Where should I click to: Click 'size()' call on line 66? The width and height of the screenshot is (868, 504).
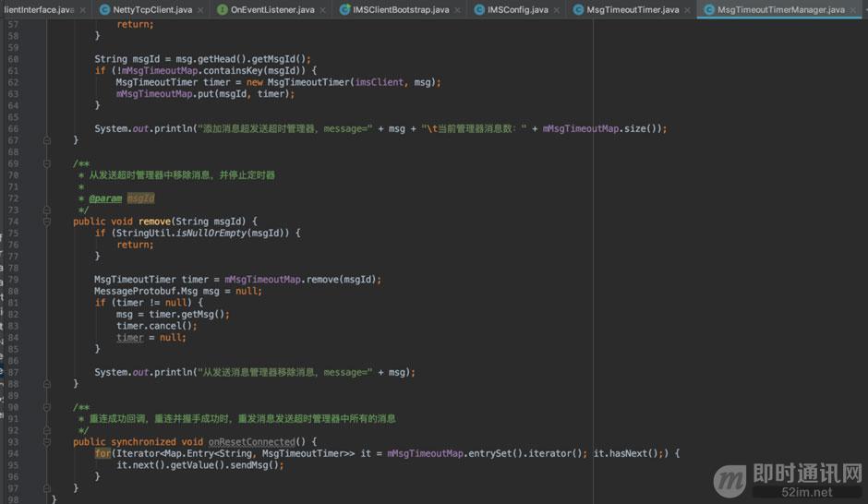[641, 128]
